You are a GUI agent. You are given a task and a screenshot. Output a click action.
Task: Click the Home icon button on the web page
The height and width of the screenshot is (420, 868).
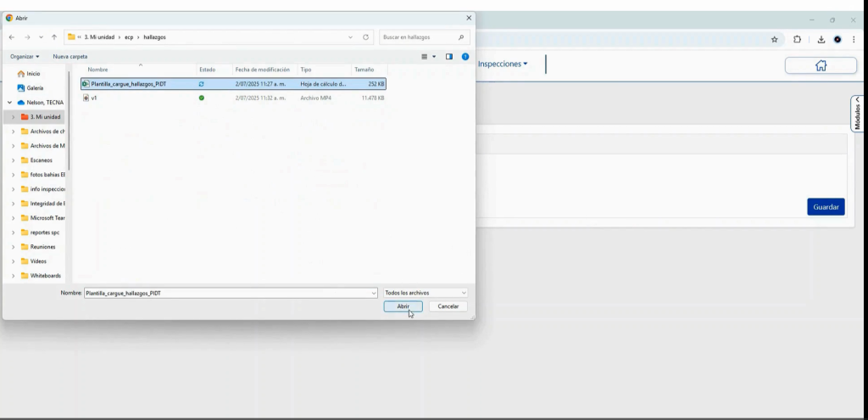point(820,65)
